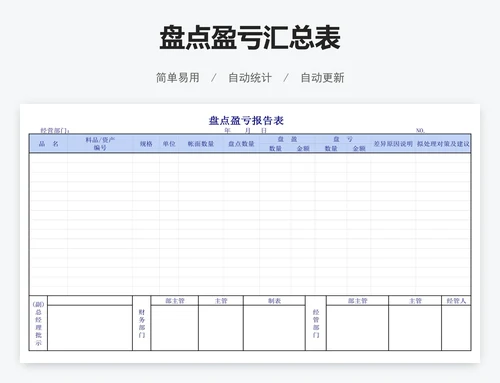Click 部主管 header under 财务部门

pos(175,301)
